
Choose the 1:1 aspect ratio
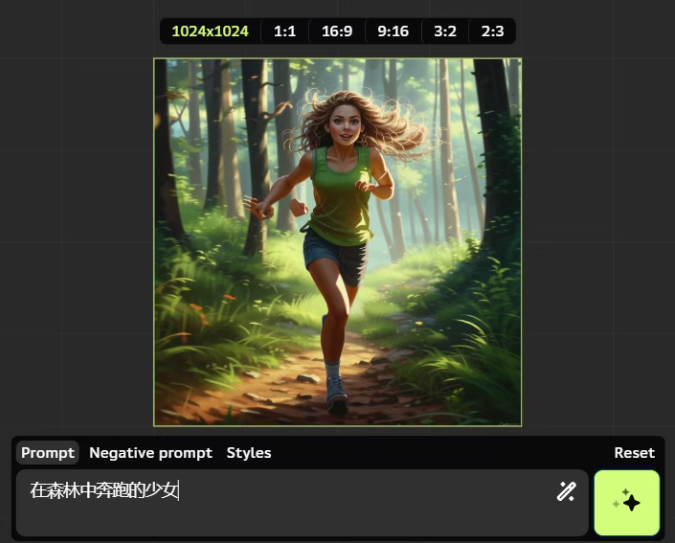tap(285, 31)
